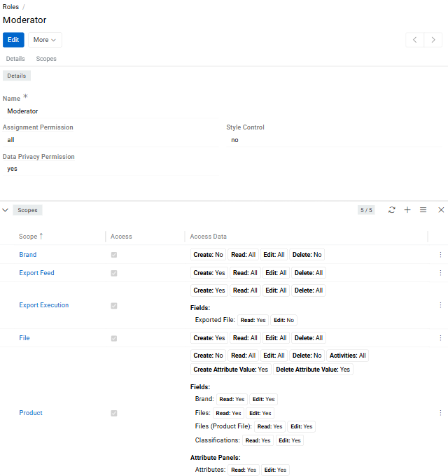
Task: Switch to the Scopes tab
Action: point(46,59)
